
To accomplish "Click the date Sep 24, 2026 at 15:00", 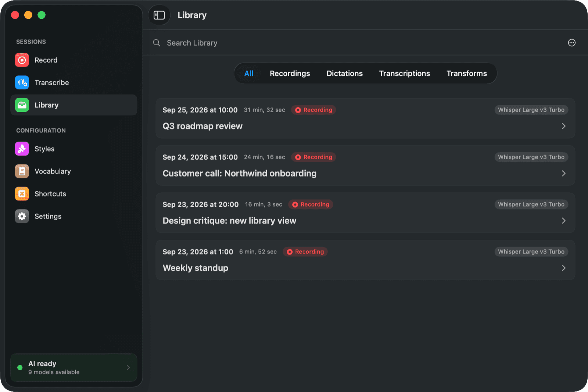I will point(200,157).
